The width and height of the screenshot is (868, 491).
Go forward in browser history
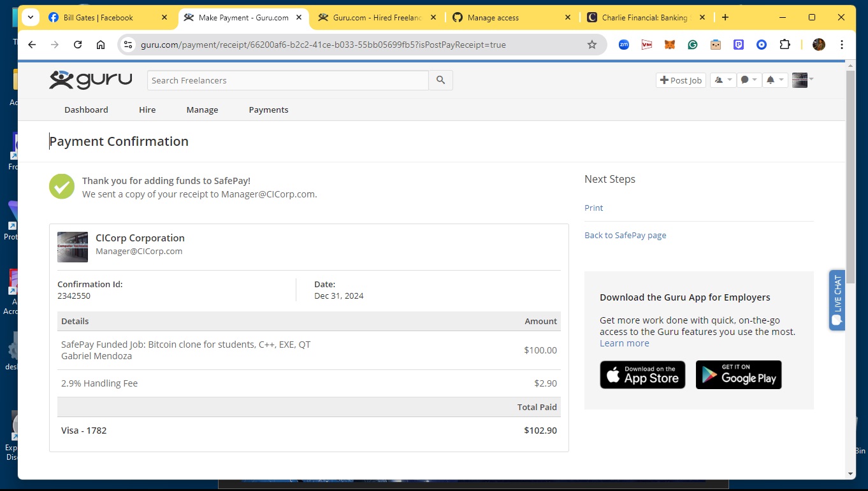[x=55, y=45]
